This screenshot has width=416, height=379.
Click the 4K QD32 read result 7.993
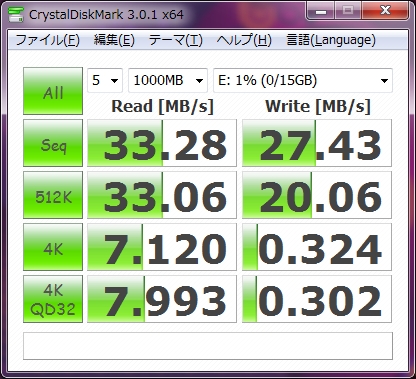point(162,299)
